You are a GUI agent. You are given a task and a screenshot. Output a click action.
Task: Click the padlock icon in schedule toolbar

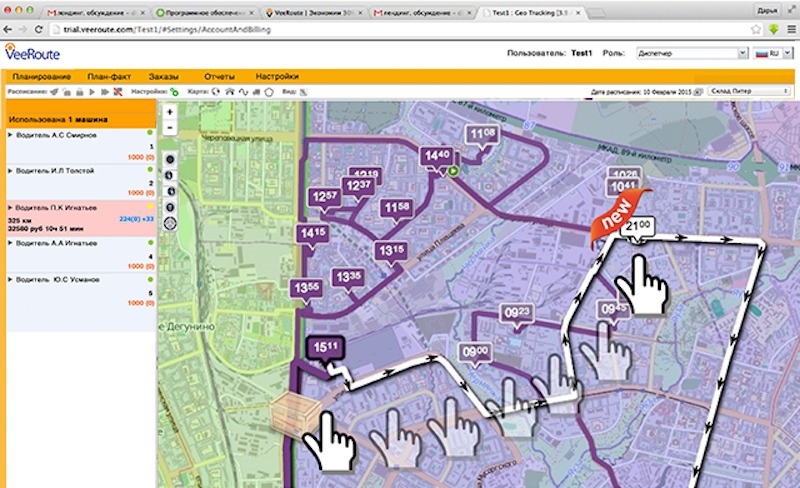tap(78, 90)
